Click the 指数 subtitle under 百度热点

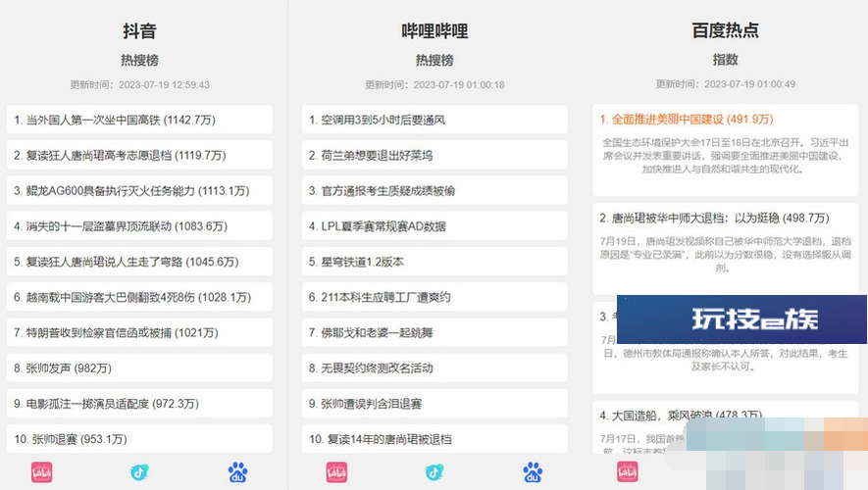point(725,59)
